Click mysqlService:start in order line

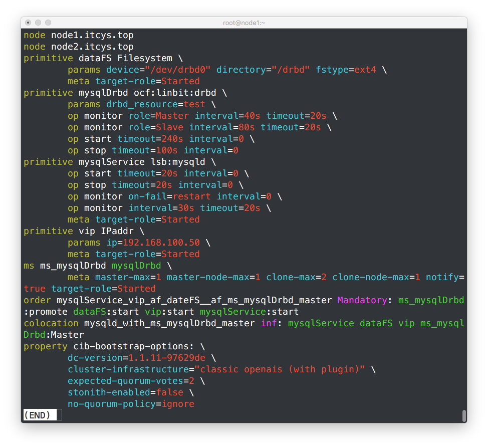tap(250, 312)
